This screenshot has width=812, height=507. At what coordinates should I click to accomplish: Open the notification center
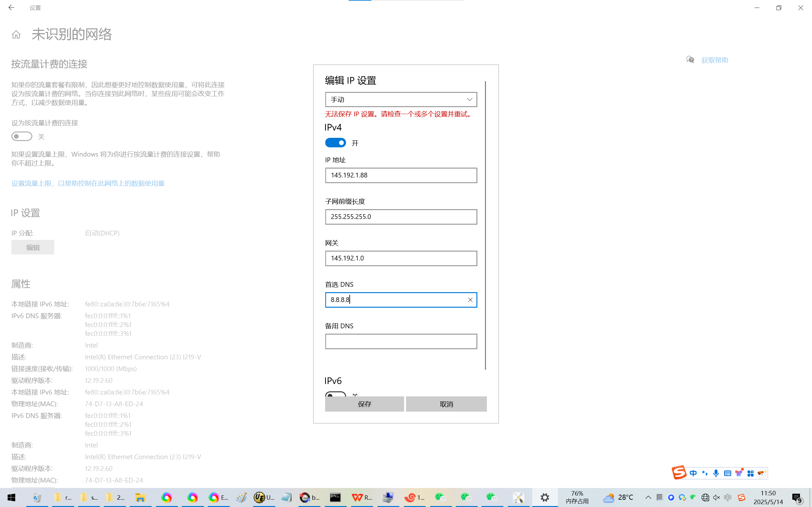click(797, 497)
